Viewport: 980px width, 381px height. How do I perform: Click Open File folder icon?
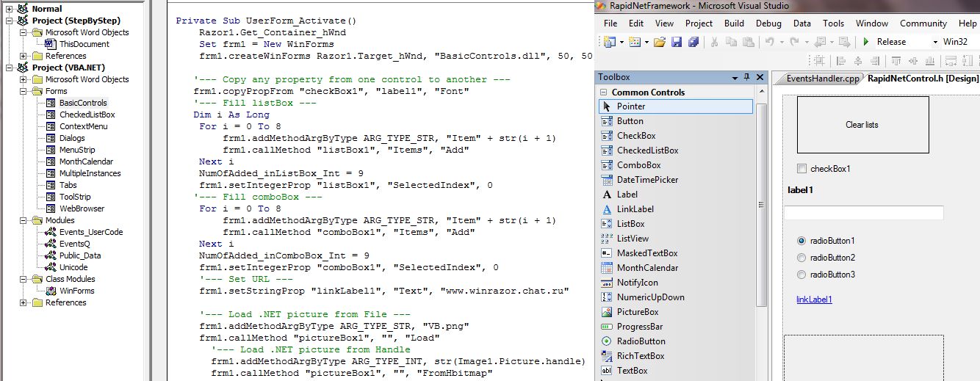coord(660,42)
